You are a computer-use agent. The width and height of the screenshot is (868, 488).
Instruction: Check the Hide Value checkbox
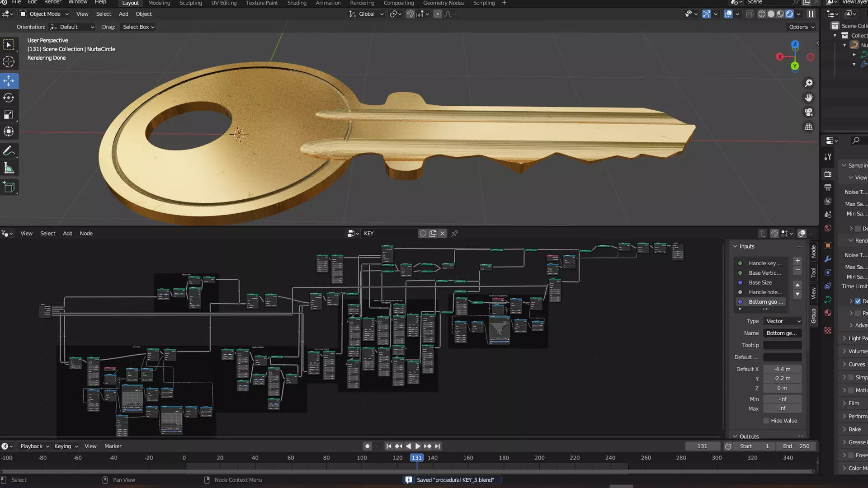coord(766,421)
